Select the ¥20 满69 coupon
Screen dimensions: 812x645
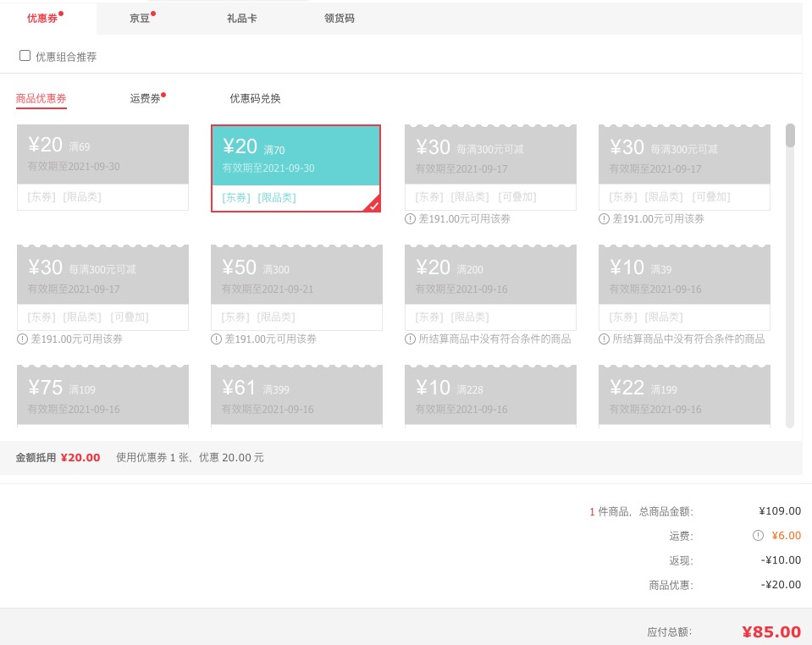click(x=102, y=168)
